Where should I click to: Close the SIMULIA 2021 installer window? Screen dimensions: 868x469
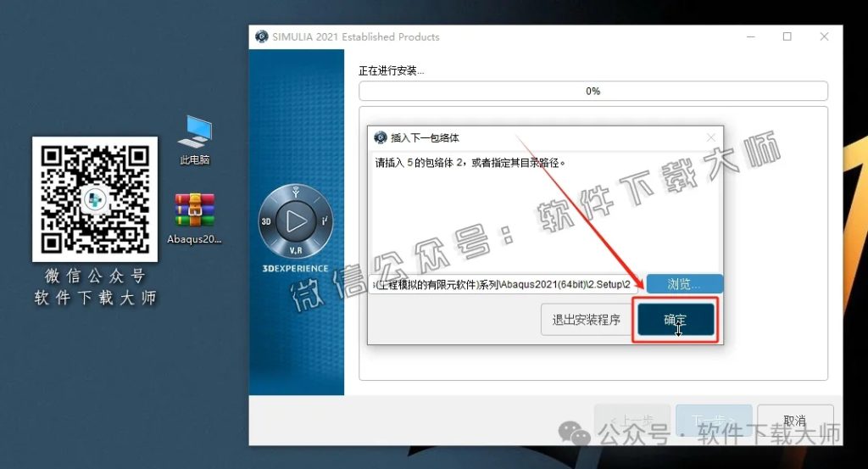point(824,36)
